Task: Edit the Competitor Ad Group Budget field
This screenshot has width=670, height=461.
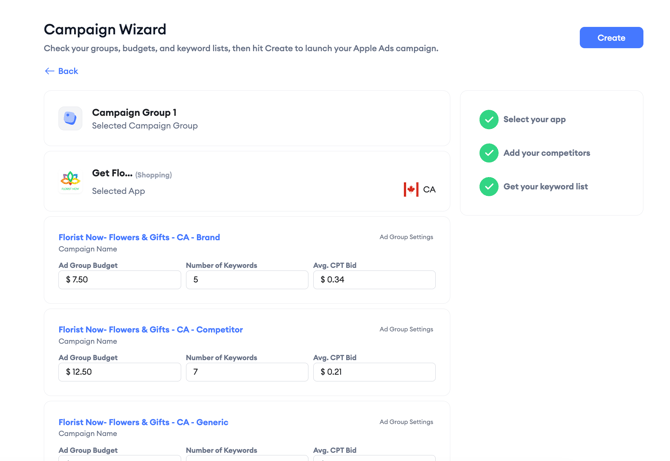Action: 119,372
